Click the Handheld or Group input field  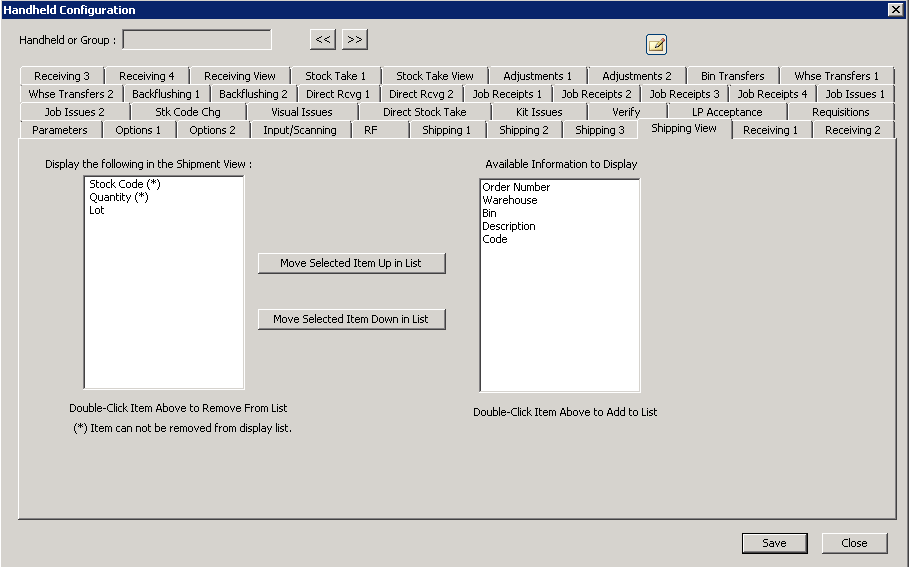tap(197, 40)
